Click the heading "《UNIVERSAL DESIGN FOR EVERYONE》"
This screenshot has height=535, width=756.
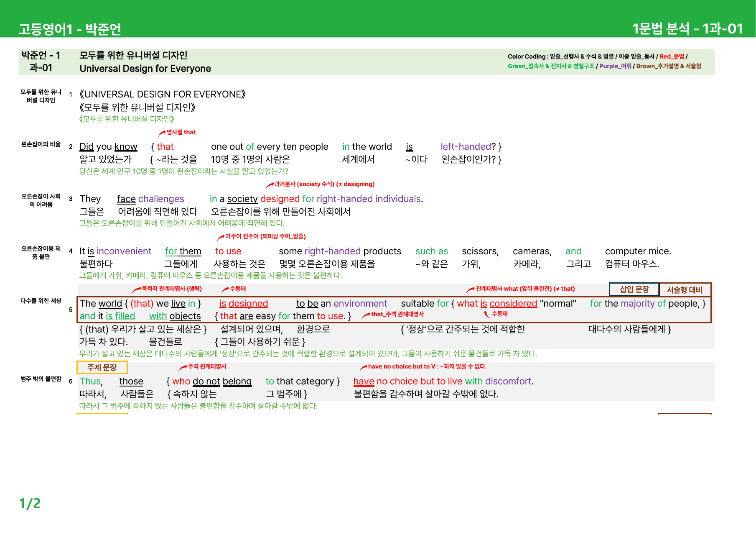[x=163, y=94]
